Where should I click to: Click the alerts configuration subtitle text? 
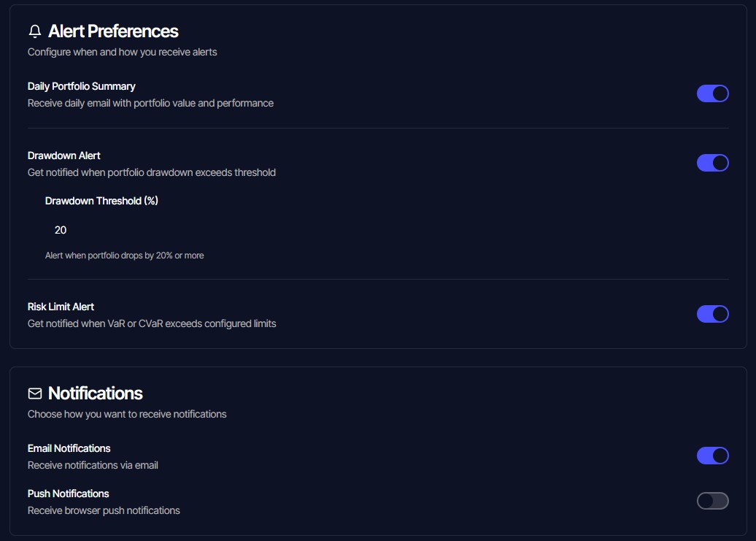tap(122, 52)
